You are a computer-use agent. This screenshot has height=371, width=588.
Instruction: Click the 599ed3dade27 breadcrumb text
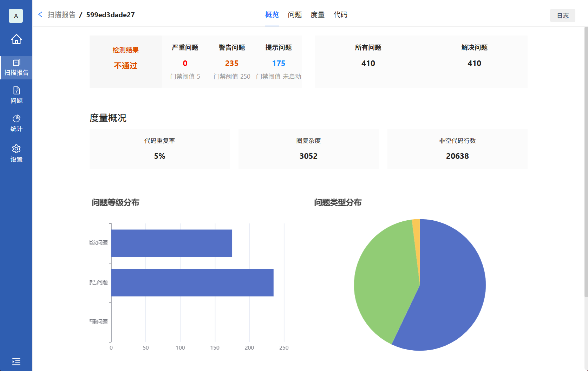(x=110, y=15)
